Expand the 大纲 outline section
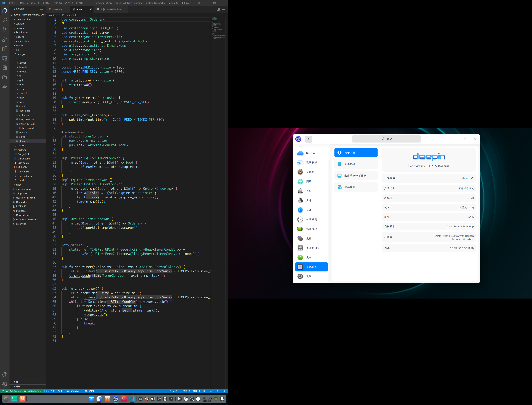 point(16,382)
